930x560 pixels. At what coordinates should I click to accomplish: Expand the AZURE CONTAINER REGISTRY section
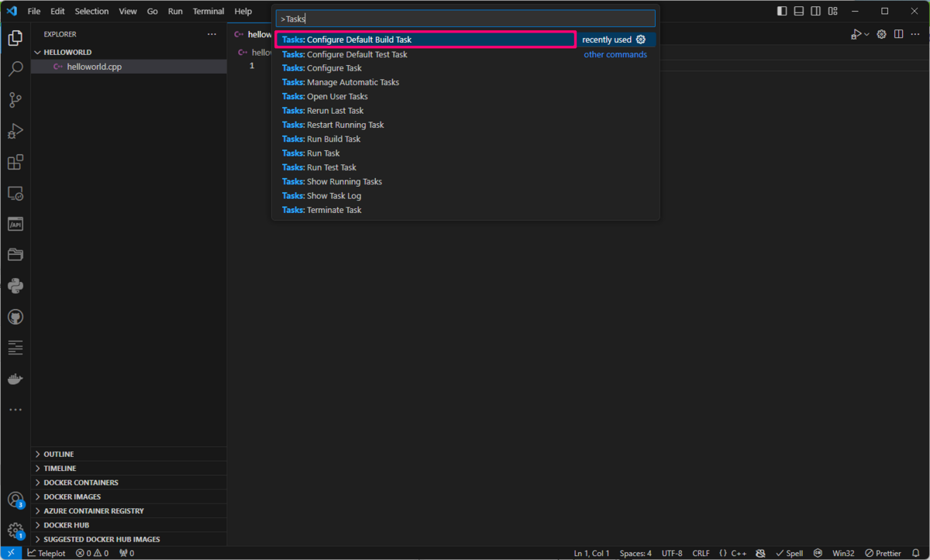129,510
